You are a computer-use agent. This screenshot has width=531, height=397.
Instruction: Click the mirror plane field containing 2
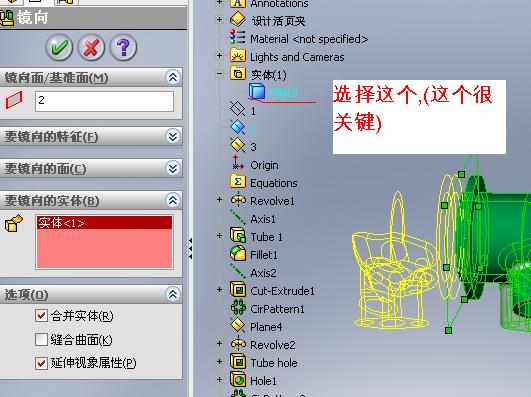(104, 101)
